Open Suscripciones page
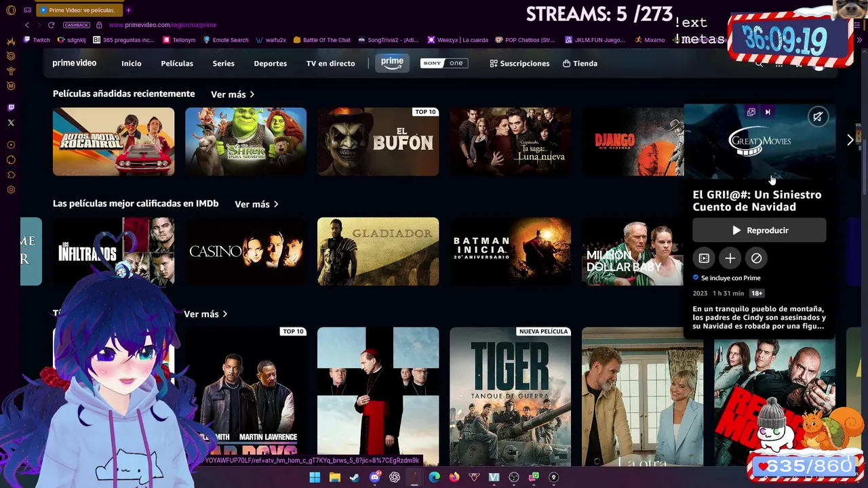The width and height of the screenshot is (868, 488). pyautogui.click(x=519, y=63)
